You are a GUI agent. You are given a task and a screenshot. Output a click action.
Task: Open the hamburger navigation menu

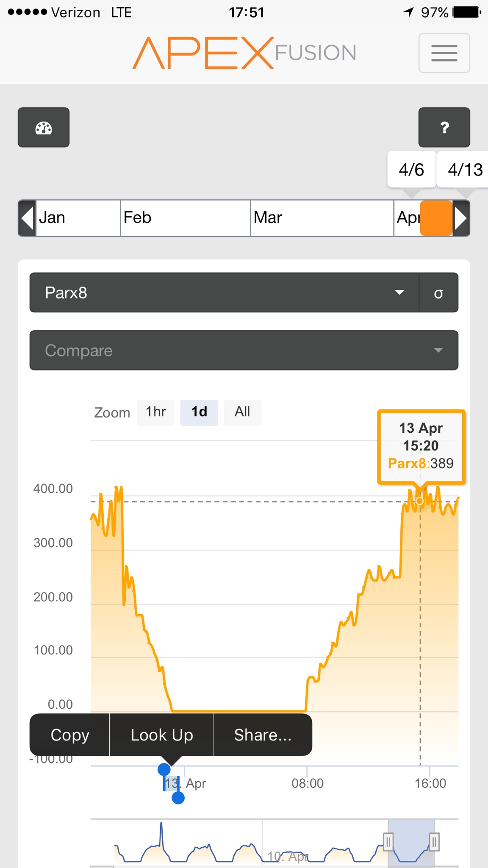click(x=444, y=53)
